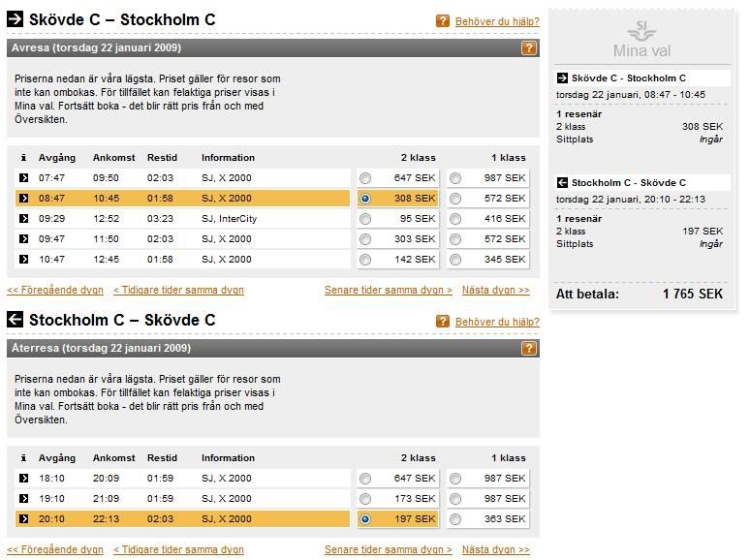Expand details arrow for 09:29 InterCity train

(23, 219)
